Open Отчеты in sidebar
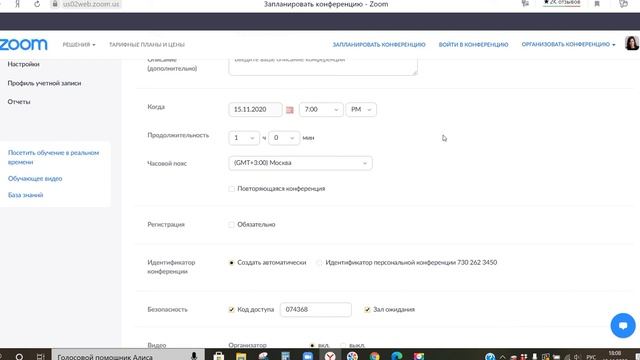The width and height of the screenshot is (640, 360). (19, 102)
